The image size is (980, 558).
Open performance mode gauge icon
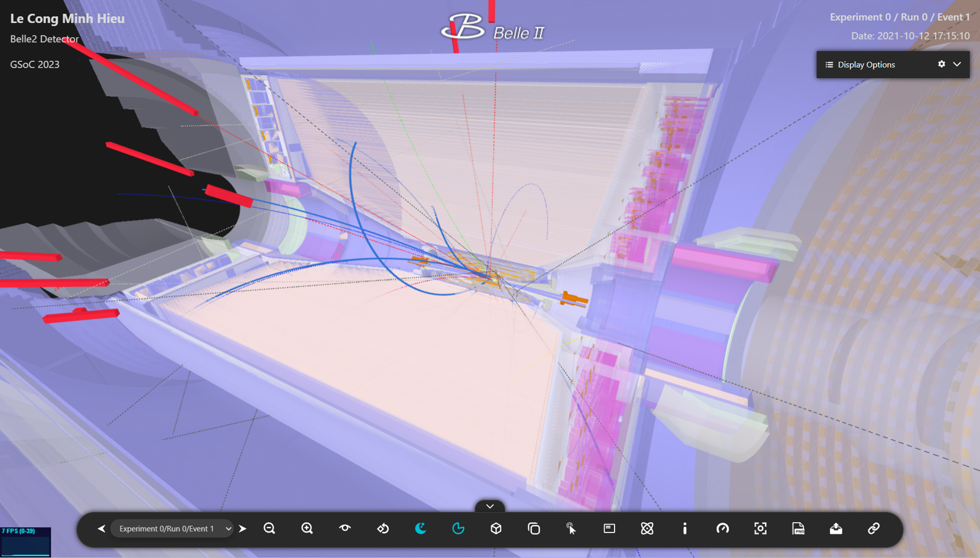click(723, 528)
